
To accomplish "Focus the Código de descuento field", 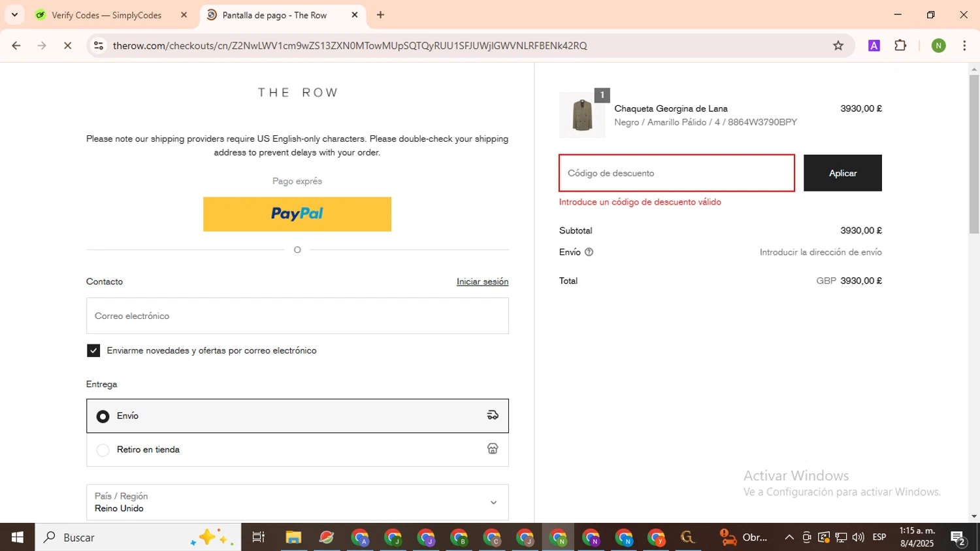I will (x=676, y=173).
